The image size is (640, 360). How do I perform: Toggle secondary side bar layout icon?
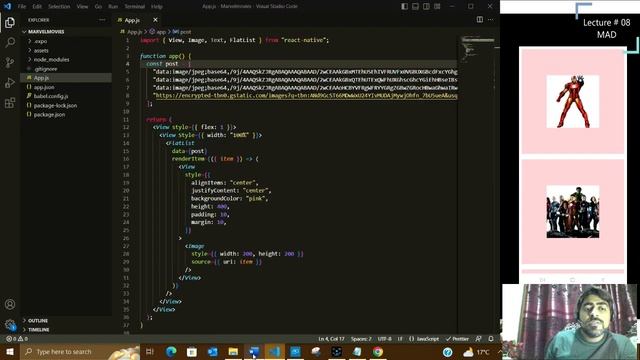pos(426,6)
